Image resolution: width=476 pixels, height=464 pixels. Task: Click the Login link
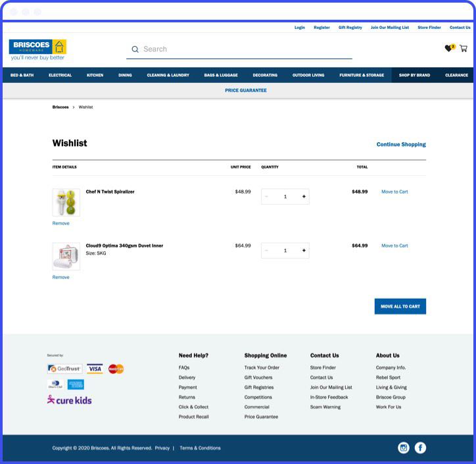coord(300,28)
